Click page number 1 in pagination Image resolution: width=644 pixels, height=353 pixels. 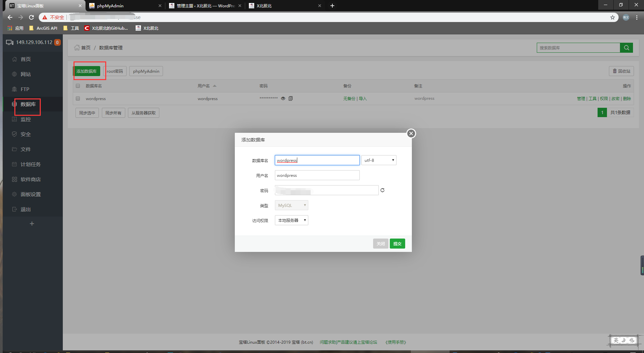pos(602,112)
